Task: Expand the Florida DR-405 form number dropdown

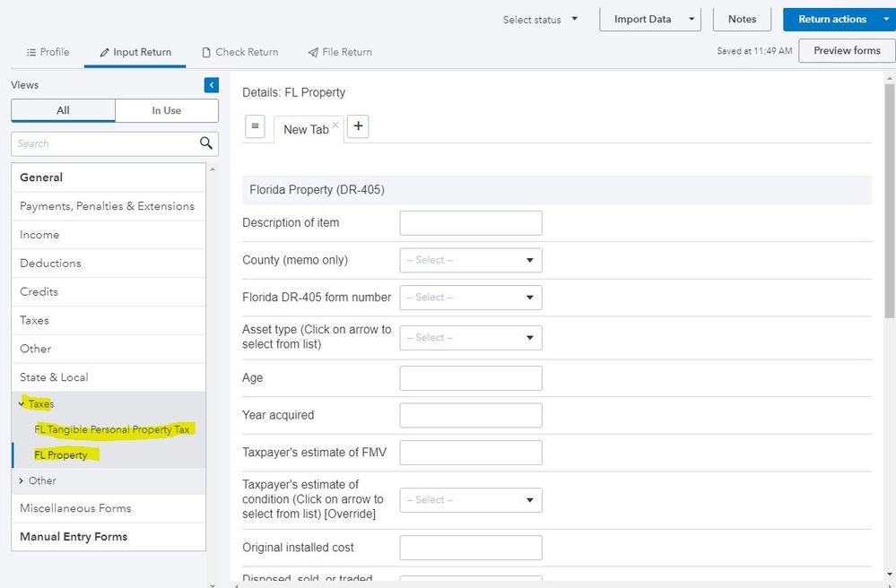Action: [471, 297]
